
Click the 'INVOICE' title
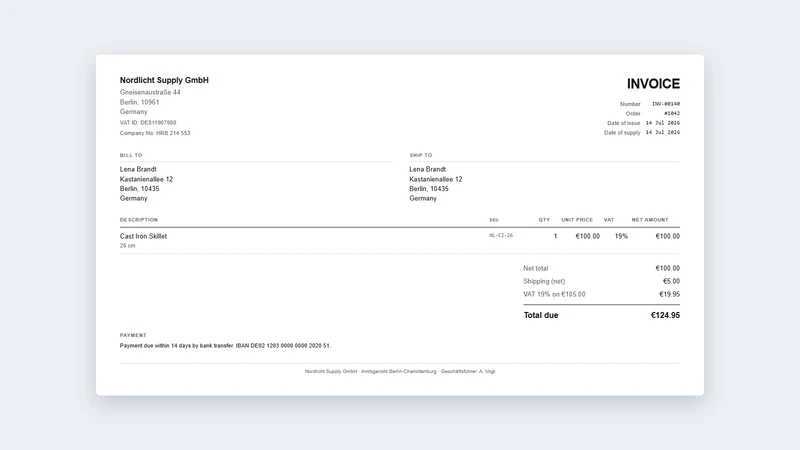pos(653,84)
